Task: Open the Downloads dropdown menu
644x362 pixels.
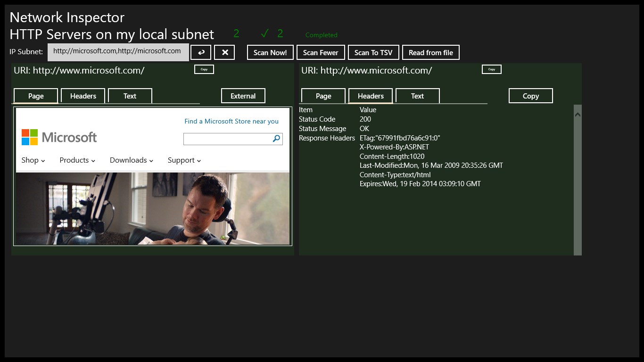Action: (x=132, y=160)
